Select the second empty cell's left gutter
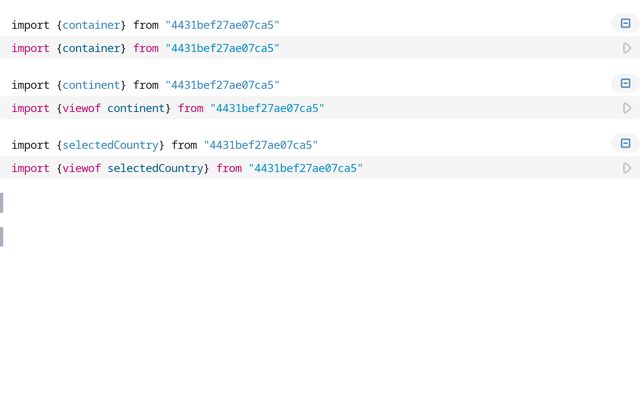The width and height of the screenshot is (640, 400). [2, 237]
